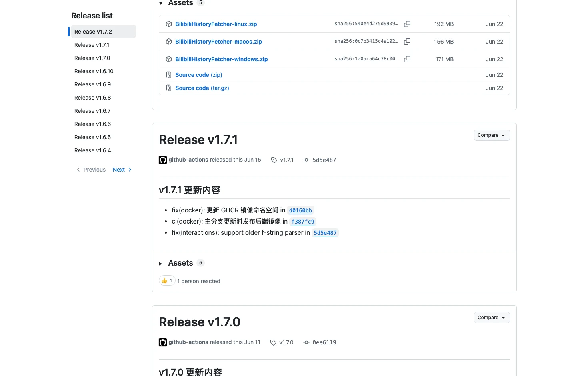
Task: Click package icon beside BilibiliHistoryFetcher-linux.zip
Action: pyautogui.click(x=169, y=24)
